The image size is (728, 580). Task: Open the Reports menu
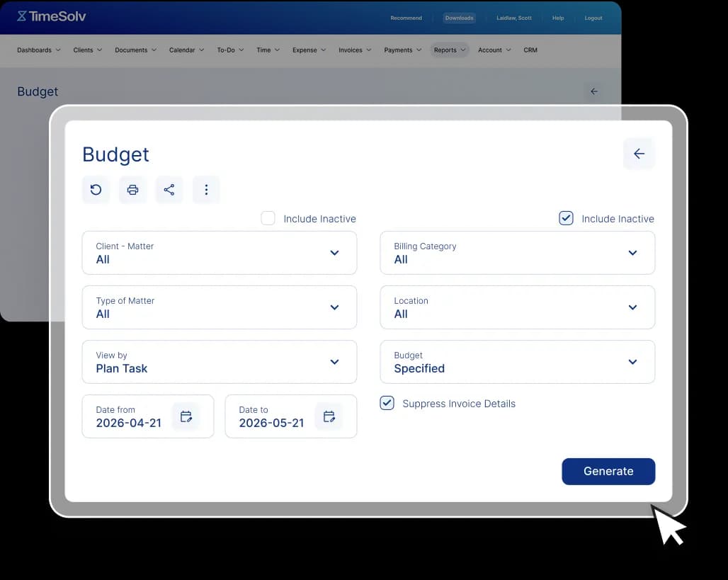click(x=449, y=50)
